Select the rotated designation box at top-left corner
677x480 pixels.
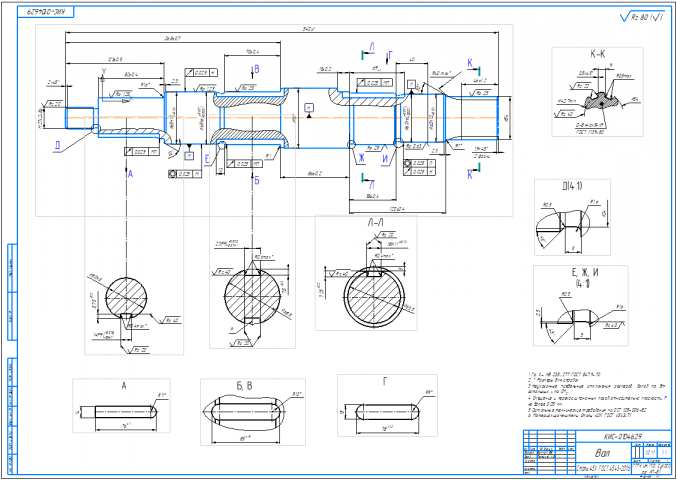46,12
